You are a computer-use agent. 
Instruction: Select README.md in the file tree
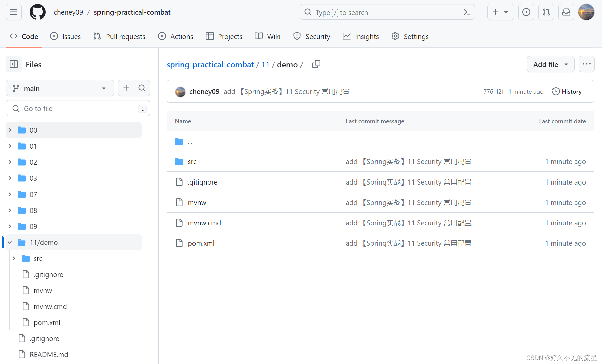(x=49, y=354)
